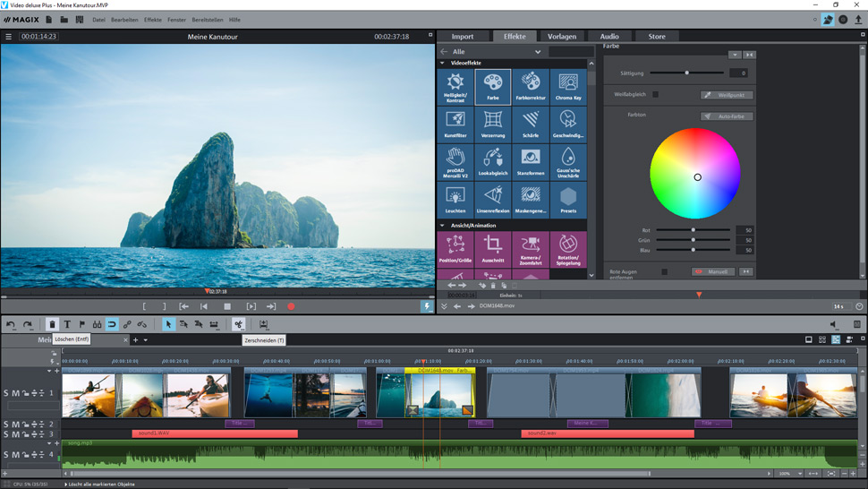Click the Weißpunkt button
The width and height of the screenshot is (868, 489).
[727, 95]
